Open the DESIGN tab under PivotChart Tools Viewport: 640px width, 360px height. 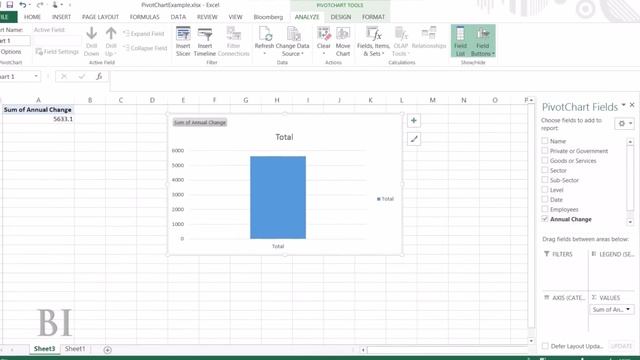tap(341, 17)
